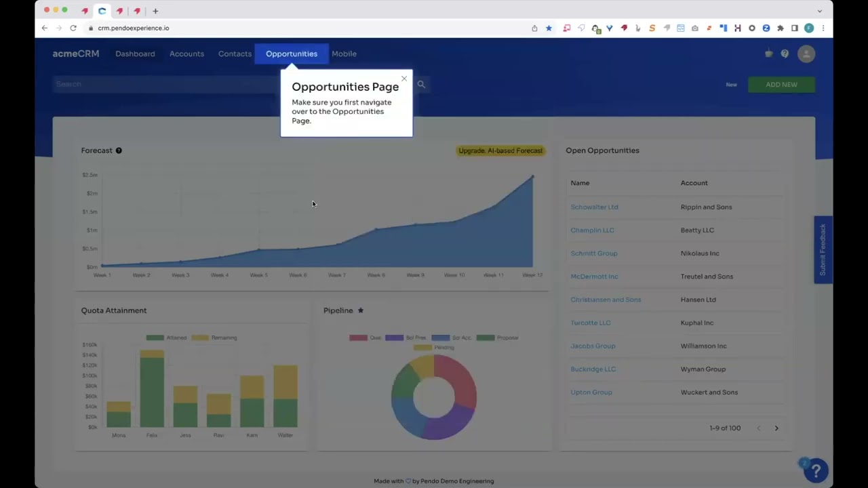868x488 pixels.
Task: Open the Chrome three-dot menu
Action: tap(823, 28)
